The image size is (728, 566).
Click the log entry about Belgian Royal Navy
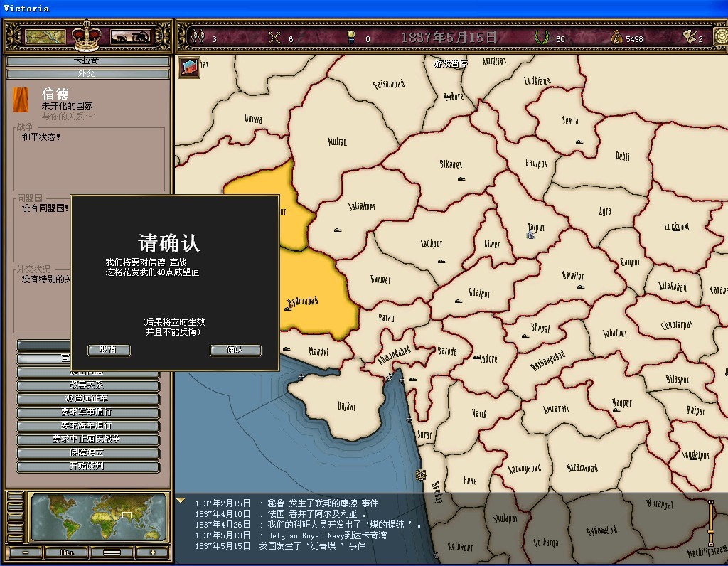tap(291, 535)
